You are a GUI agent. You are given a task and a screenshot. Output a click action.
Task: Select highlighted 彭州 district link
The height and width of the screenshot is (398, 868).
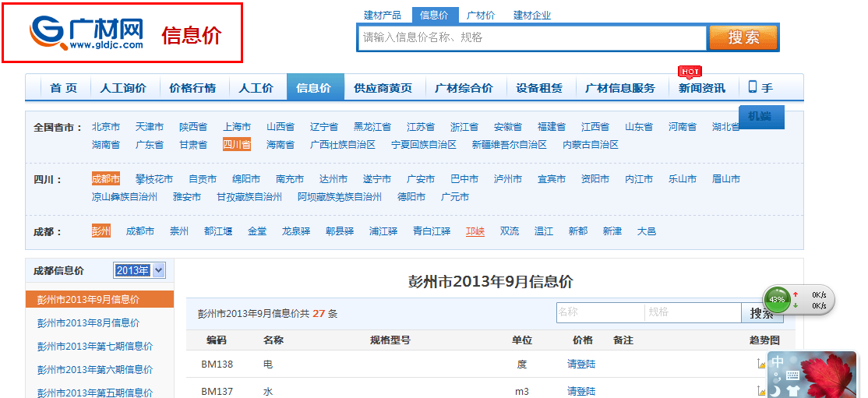pos(101,231)
